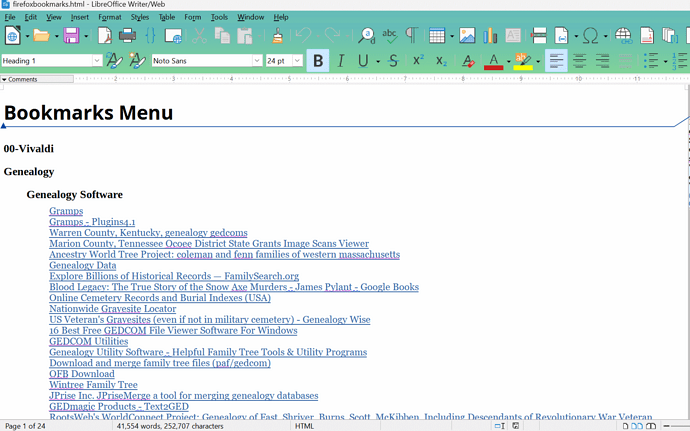This screenshot has width=690, height=431.
Task: Export directly as PDF
Action: (x=105, y=36)
